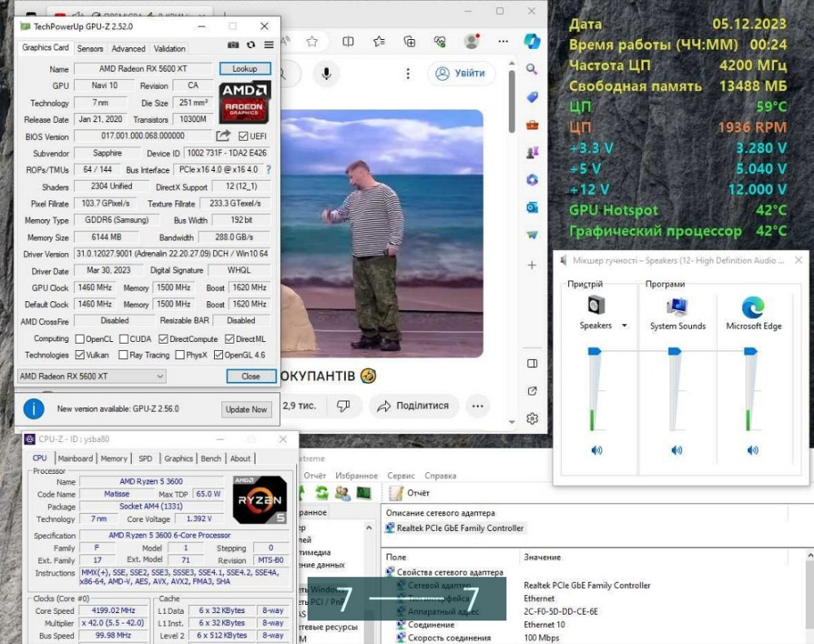Click the voice search microphone icon
Screen dimensions: 814x644
coord(326,73)
